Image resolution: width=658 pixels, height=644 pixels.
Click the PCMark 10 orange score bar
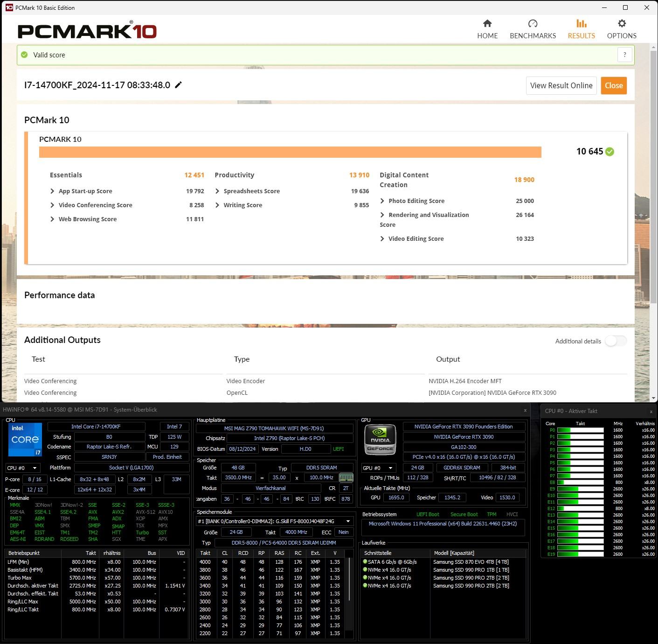(x=290, y=152)
